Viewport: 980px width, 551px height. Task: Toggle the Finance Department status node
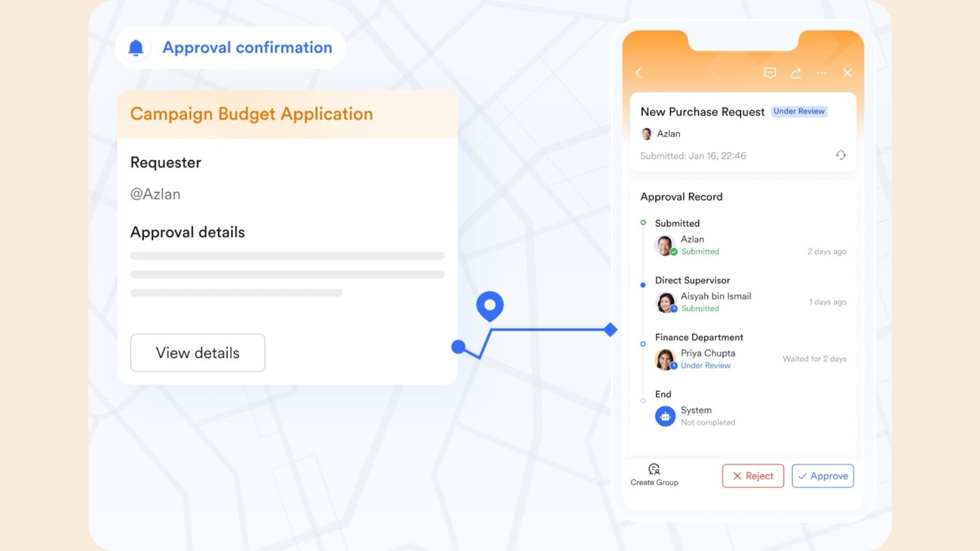coord(644,343)
